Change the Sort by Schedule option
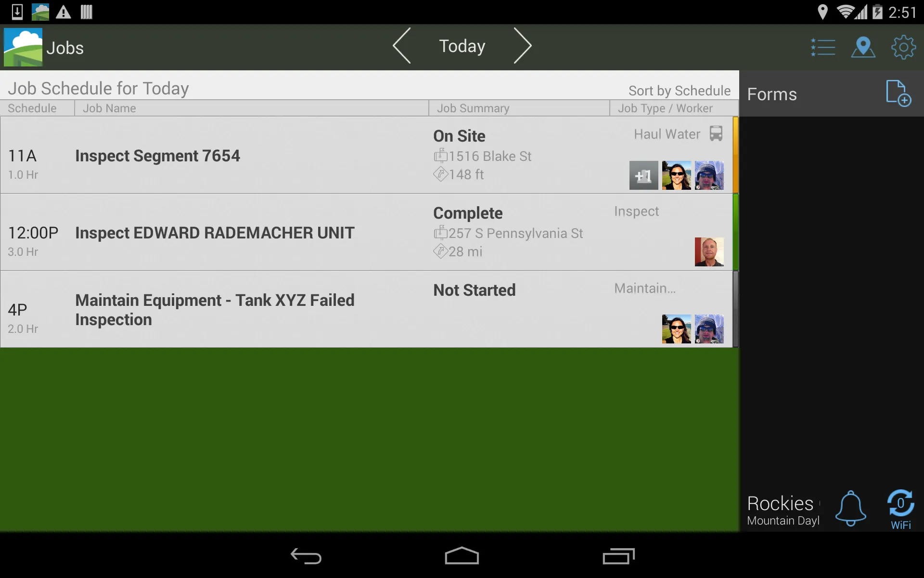Screen dimensions: 924x578 click(679, 91)
